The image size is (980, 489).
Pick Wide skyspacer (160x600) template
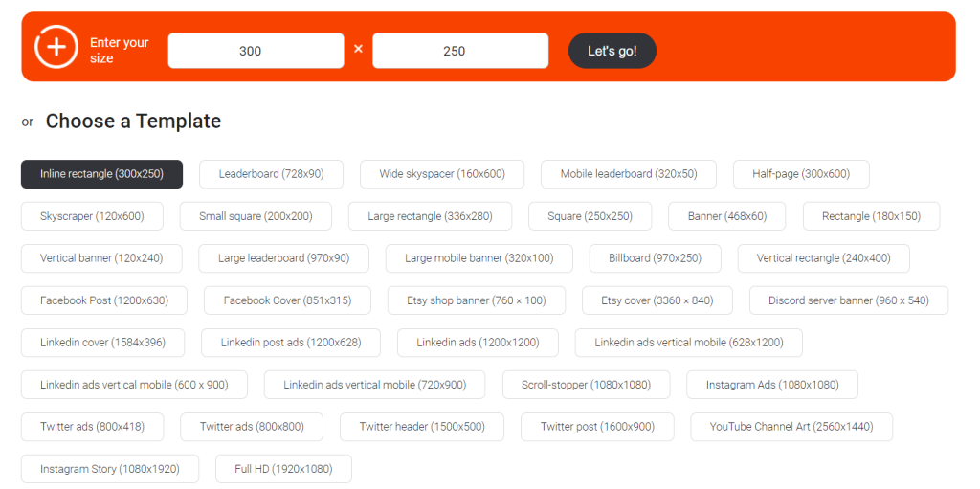pos(442,174)
